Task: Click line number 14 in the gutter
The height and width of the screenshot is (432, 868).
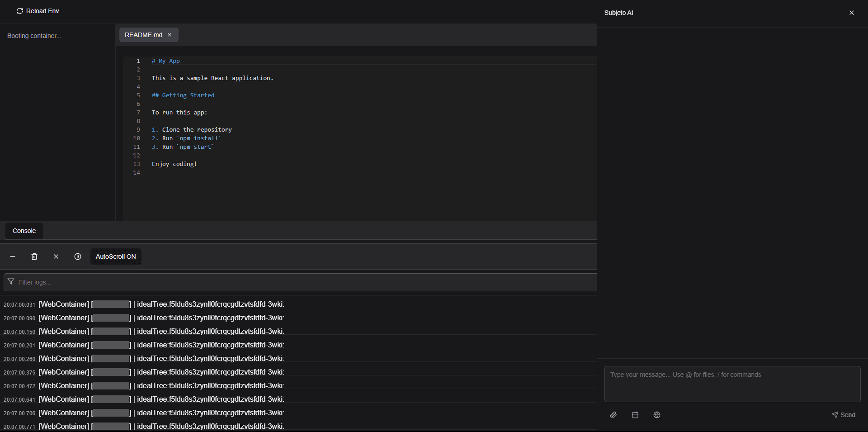Action: click(137, 172)
